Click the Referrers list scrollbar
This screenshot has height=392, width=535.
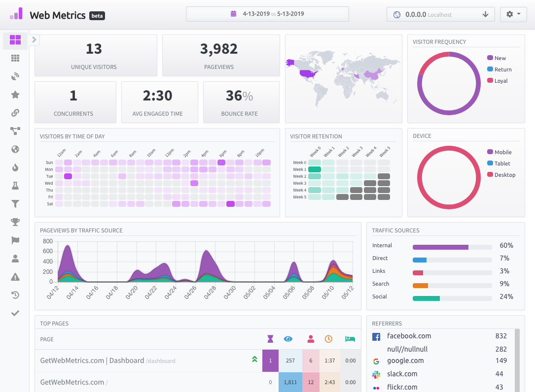pos(517,359)
